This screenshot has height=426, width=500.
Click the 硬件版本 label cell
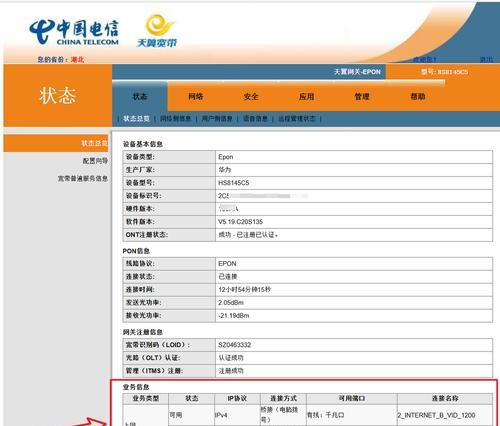(x=169, y=209)
